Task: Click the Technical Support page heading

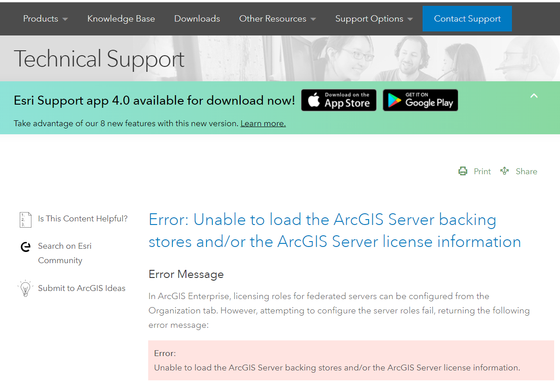Action: click(x=99, y=59)
